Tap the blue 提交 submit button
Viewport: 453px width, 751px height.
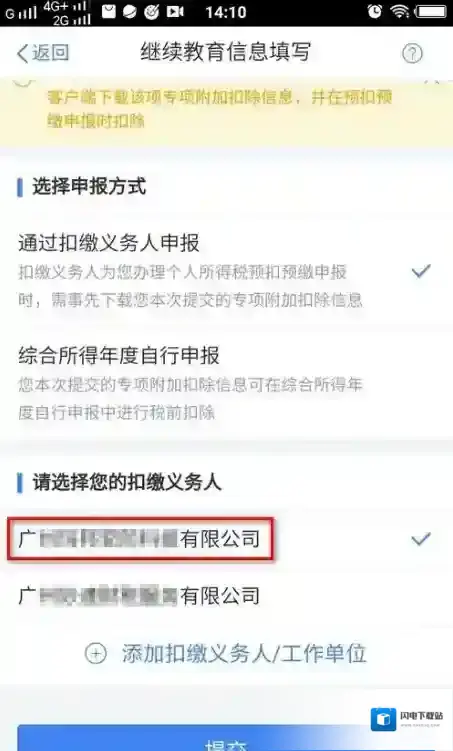pyautogui.click(x=226, y=739)
